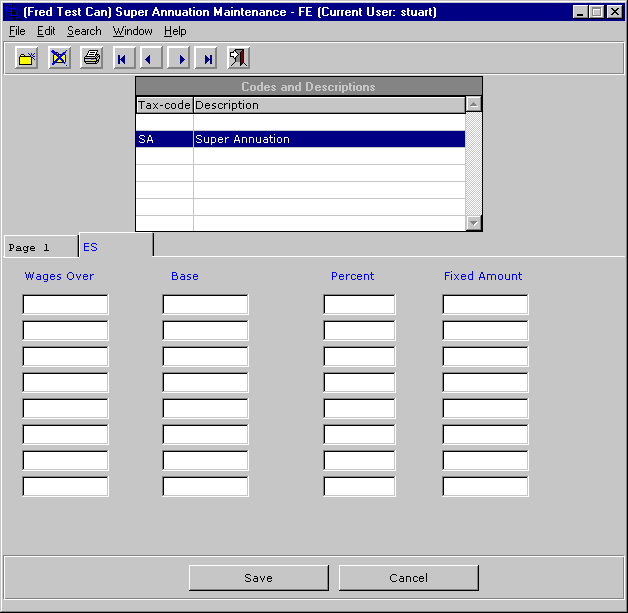Jump to the last record

(x=207, y=59)
